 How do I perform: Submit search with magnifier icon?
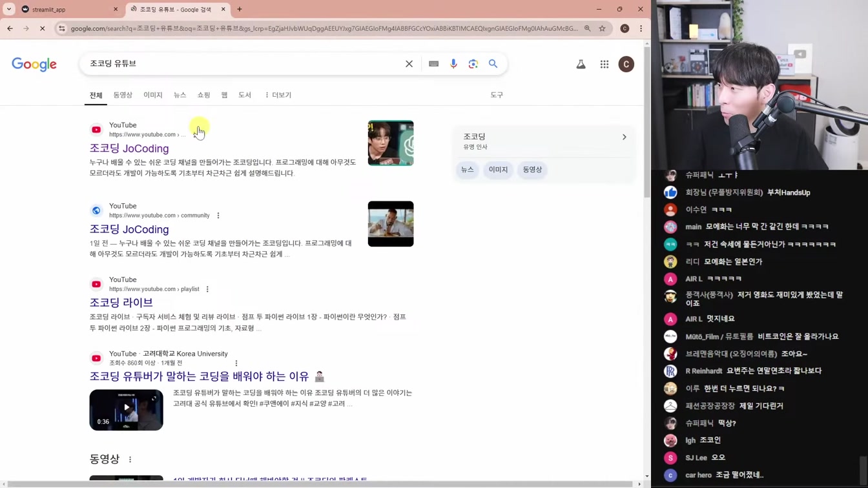(x=493, y=64)
